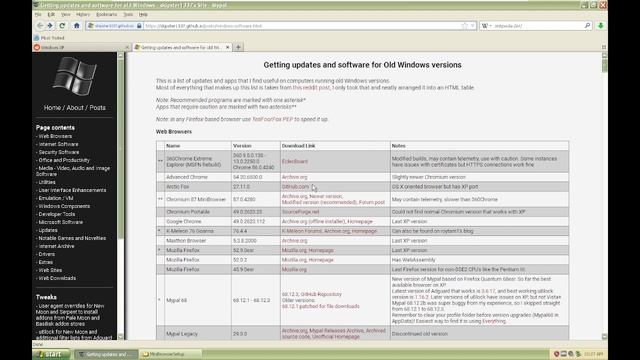The image size is (640, 360).
Task: Jump to Microsoft Software section
Action: tap(60, 222)
